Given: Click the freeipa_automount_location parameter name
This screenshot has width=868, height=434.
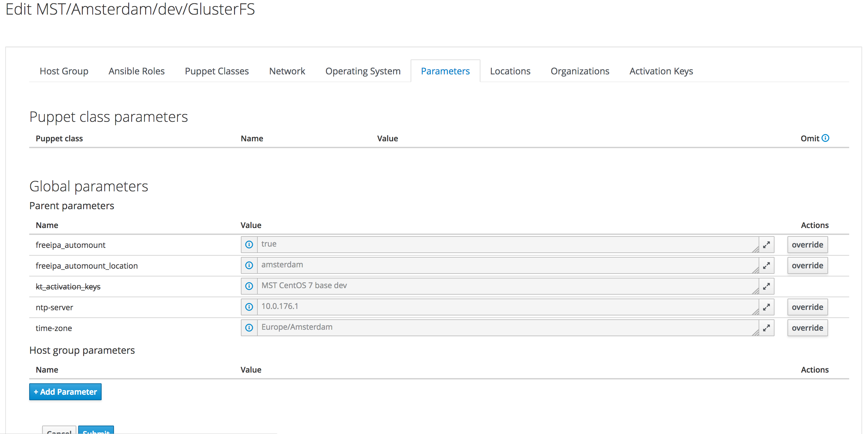Looking at the screenshot, I should [87, 266].
